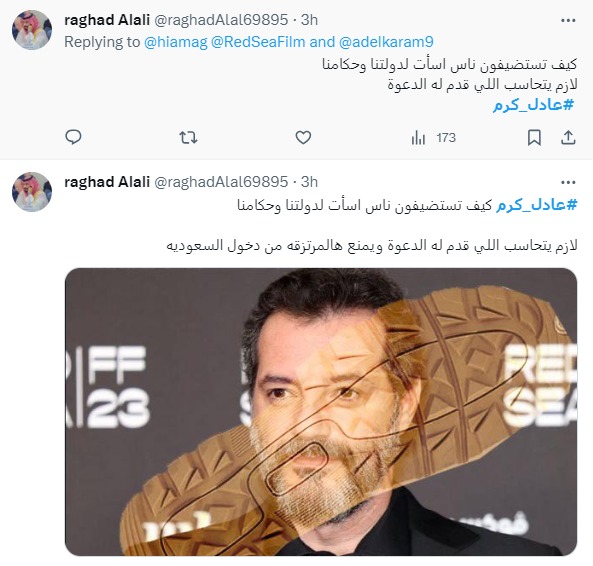Screen dimensions: 593x566
Task: Open @raghadAlal69895 handle on second tweet
Action: coord(221,182)
